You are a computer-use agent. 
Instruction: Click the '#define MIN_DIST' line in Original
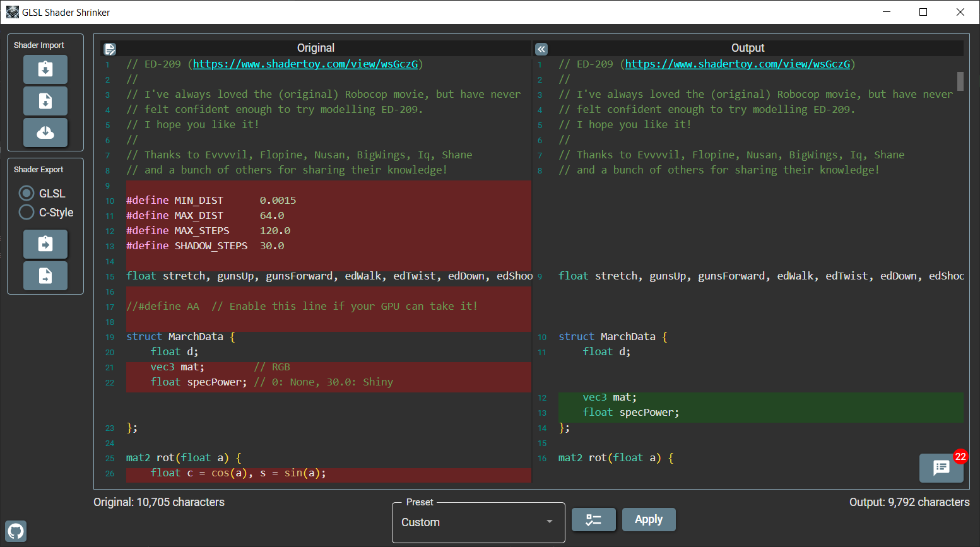[x=211, y=200]
